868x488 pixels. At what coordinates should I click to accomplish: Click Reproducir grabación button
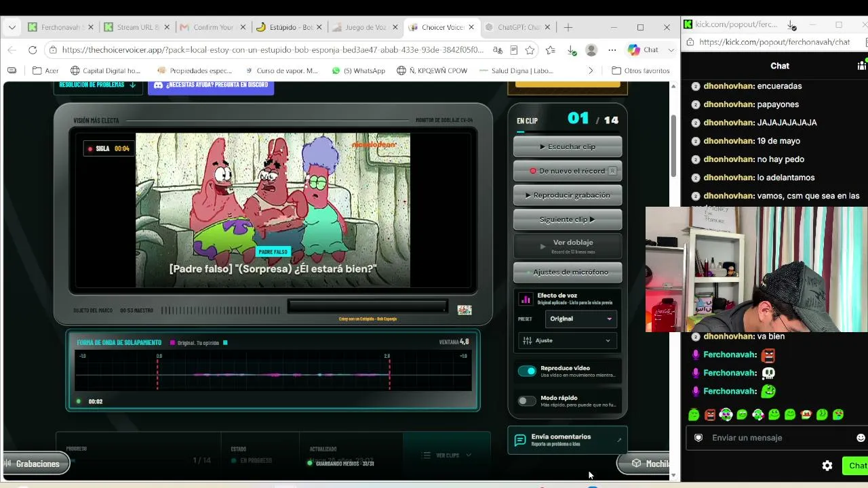pos(568,195)
